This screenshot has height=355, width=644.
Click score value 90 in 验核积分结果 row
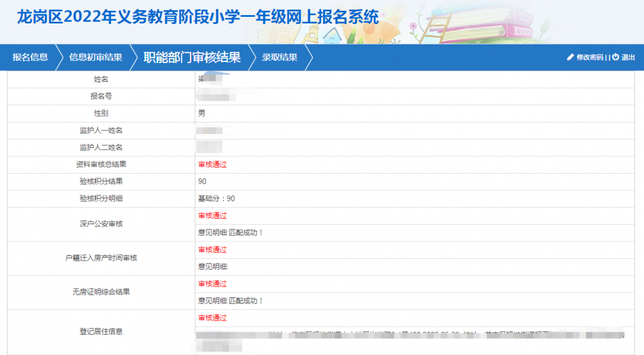click(202, 181)
